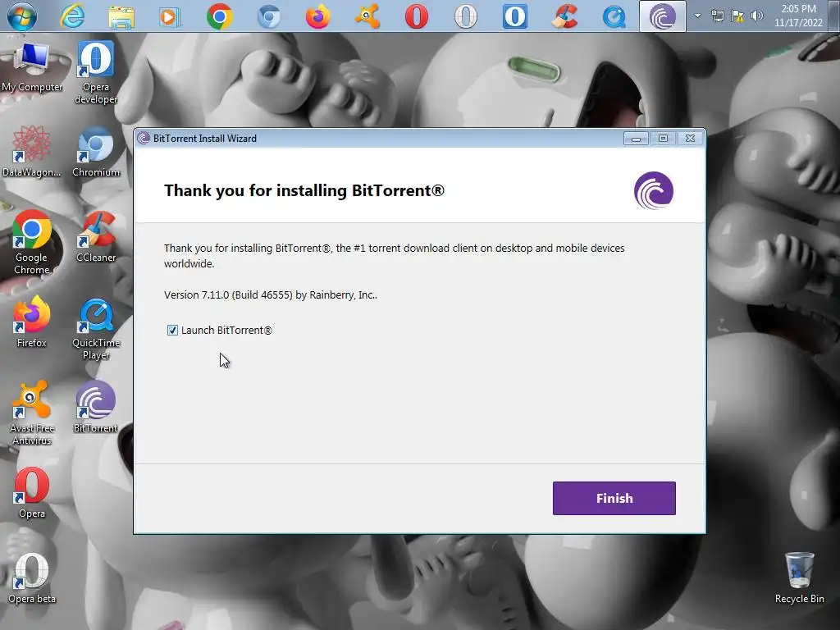Select the My Computer desktop icon

tap(32, 67)
